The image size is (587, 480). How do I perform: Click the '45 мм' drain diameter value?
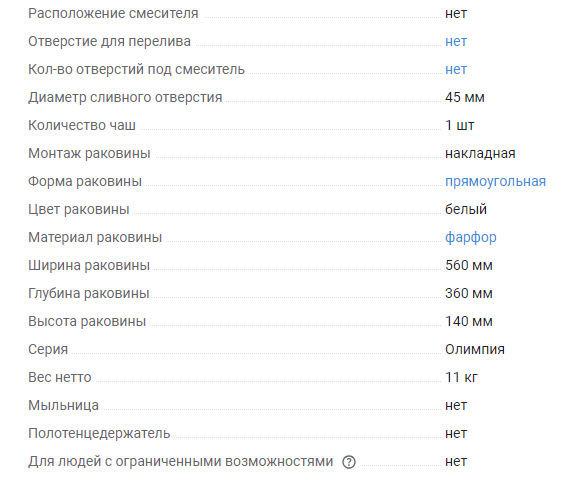click(465, 97)
